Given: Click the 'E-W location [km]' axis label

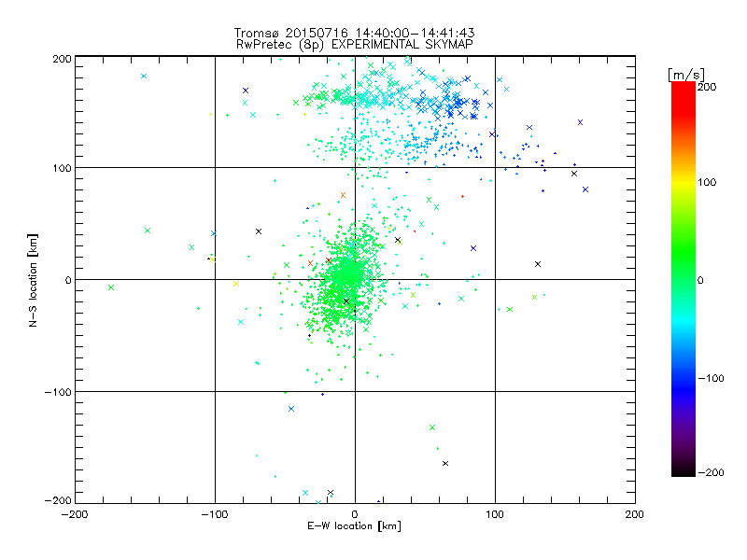Looking at the screenshot, I should [x=354, y=526].
